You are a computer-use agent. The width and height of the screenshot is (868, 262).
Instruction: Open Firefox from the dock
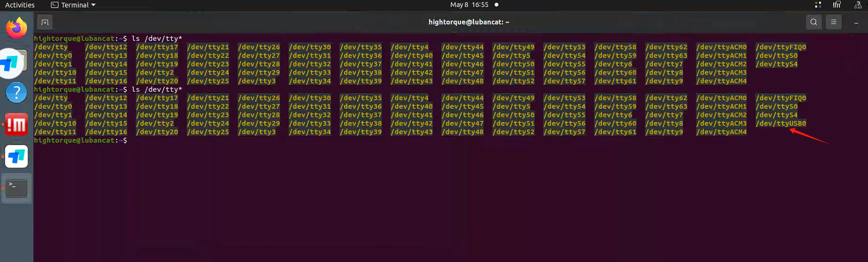[17, 28]
